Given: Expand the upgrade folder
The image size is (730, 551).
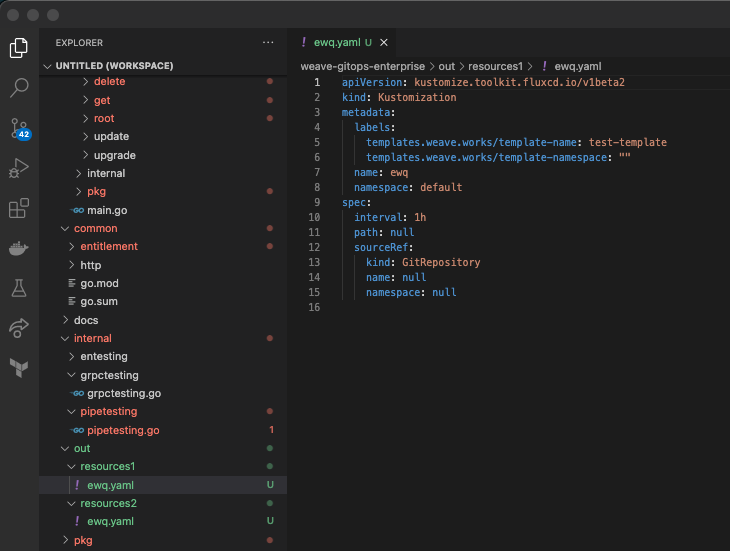Looking at the screenshot, I should [163, 155].
